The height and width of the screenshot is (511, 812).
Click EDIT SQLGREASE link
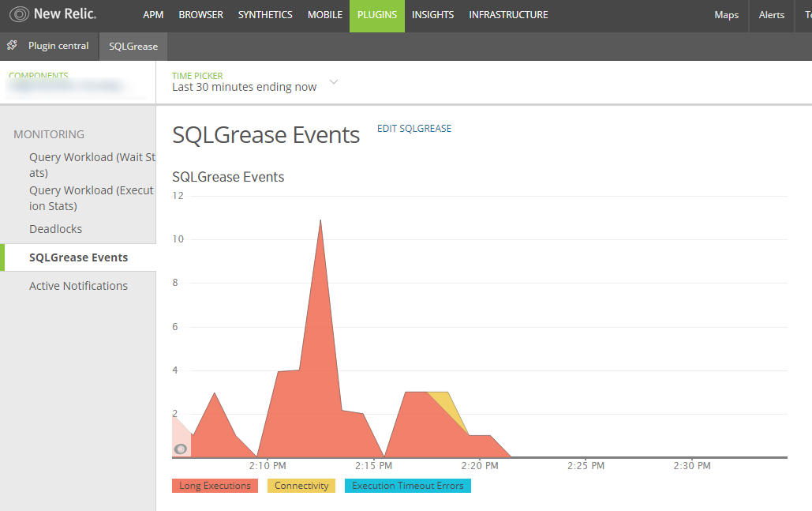(414, 129)
